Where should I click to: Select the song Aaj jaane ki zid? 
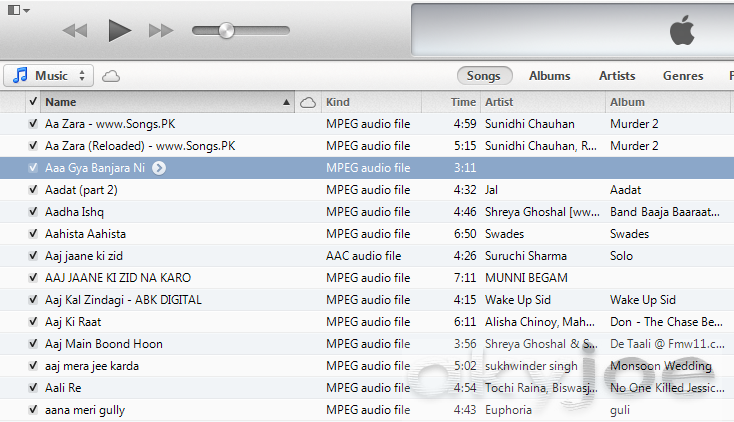pos(84,256)
